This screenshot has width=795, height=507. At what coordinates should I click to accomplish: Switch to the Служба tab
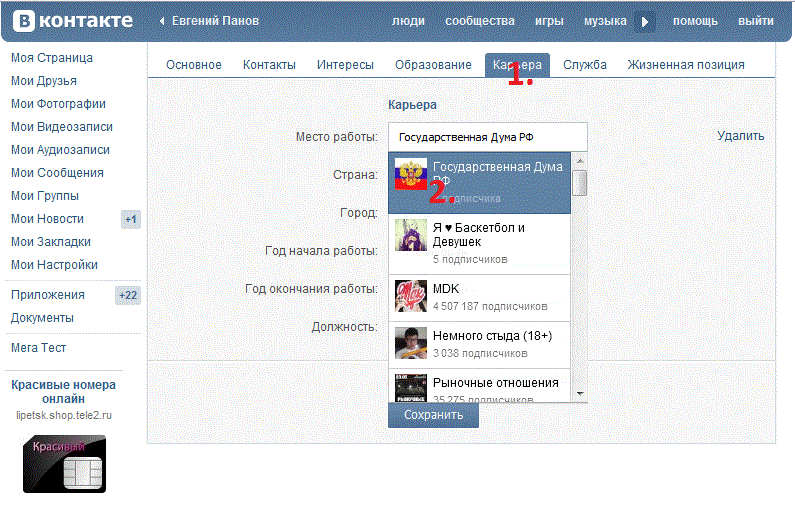(585, 65)
